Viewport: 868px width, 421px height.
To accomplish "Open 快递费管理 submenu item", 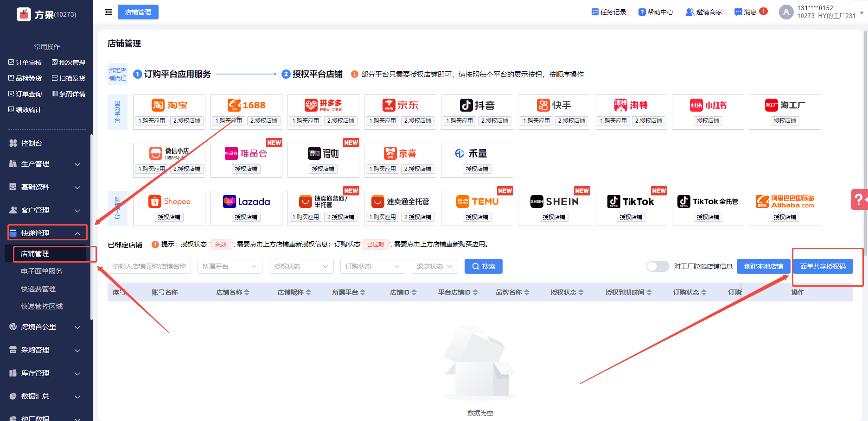I will (x=38, y=289).
